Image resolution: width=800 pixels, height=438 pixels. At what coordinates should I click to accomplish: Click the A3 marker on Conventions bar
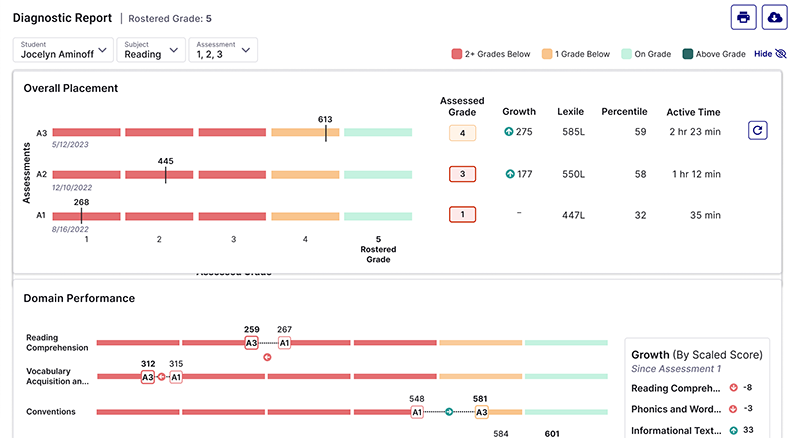click(481, 411)
